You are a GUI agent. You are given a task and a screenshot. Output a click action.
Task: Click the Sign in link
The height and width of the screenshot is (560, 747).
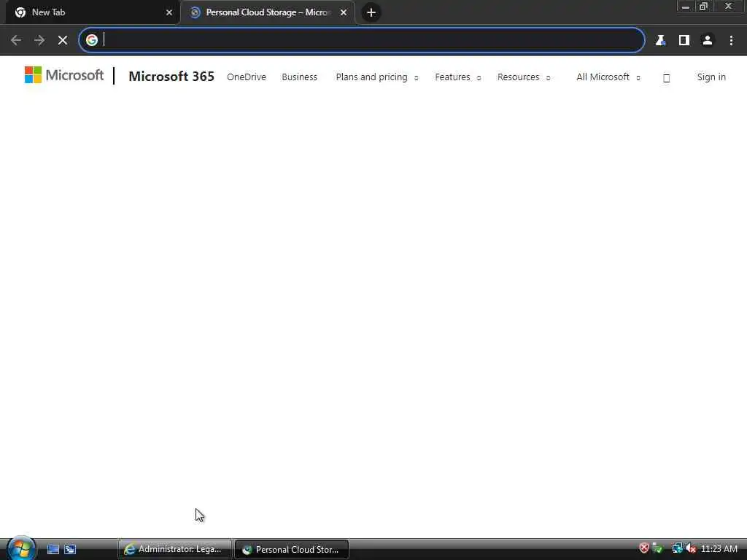[x=711, y=77]
